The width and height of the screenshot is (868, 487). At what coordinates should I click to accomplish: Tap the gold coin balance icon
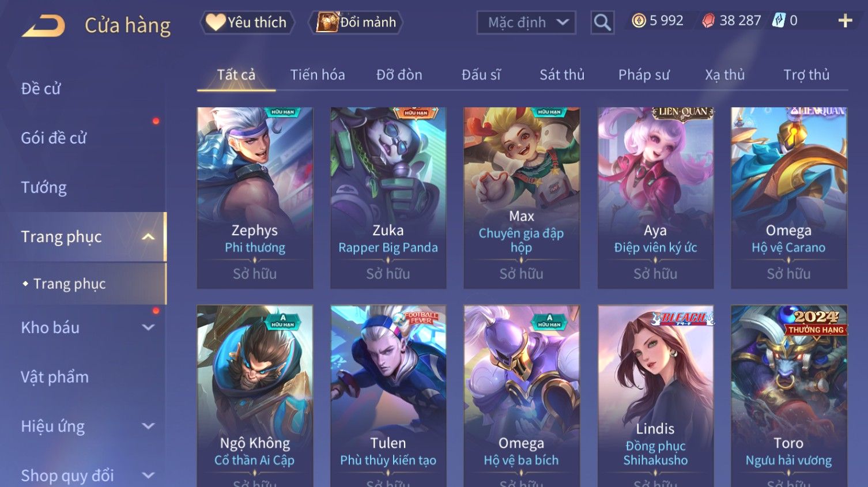[x=639, y=21]
